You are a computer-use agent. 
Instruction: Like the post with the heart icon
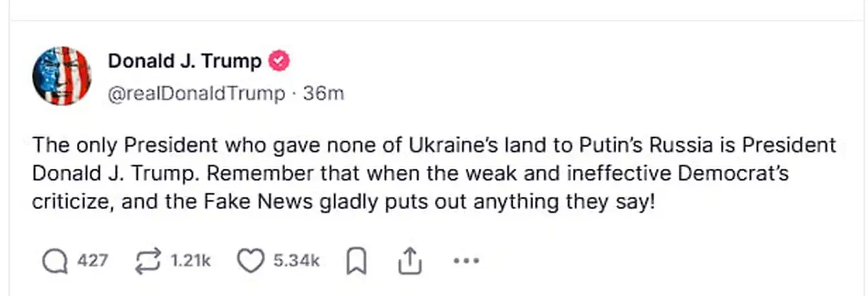[x=250, y=262]
